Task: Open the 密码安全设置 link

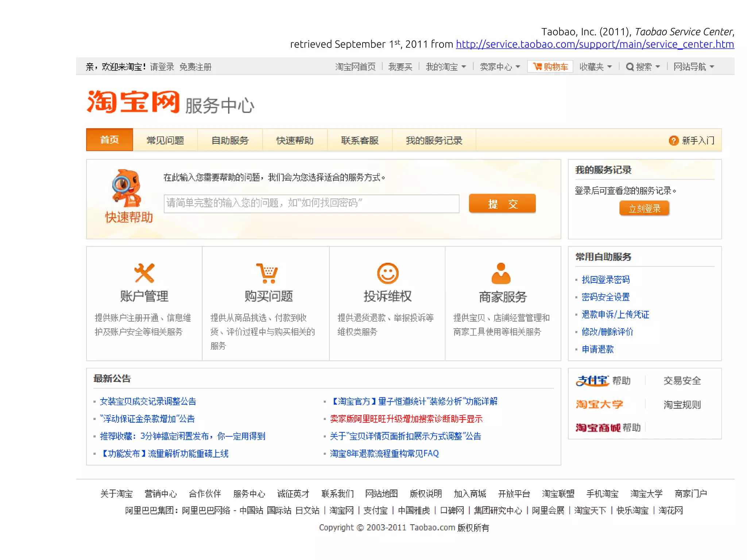Action: (605, 297)
